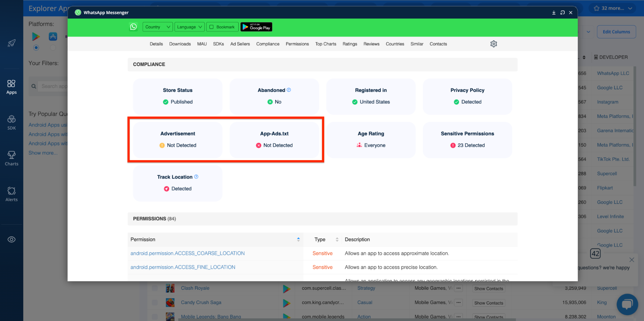
Task: Click the Google Play icon in the Candy Crush Saga row
Action: (286, 303)
